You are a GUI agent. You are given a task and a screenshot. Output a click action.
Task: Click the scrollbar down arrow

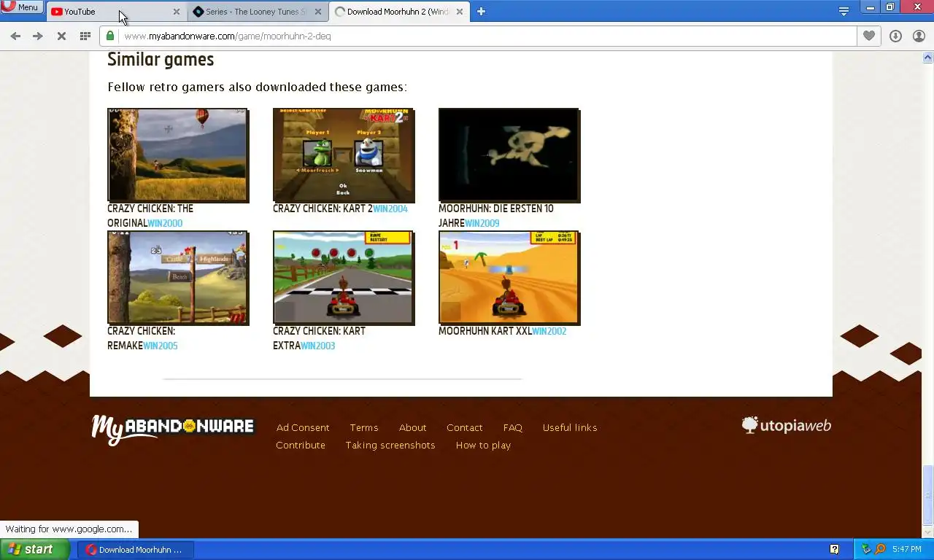coord(928,532)
